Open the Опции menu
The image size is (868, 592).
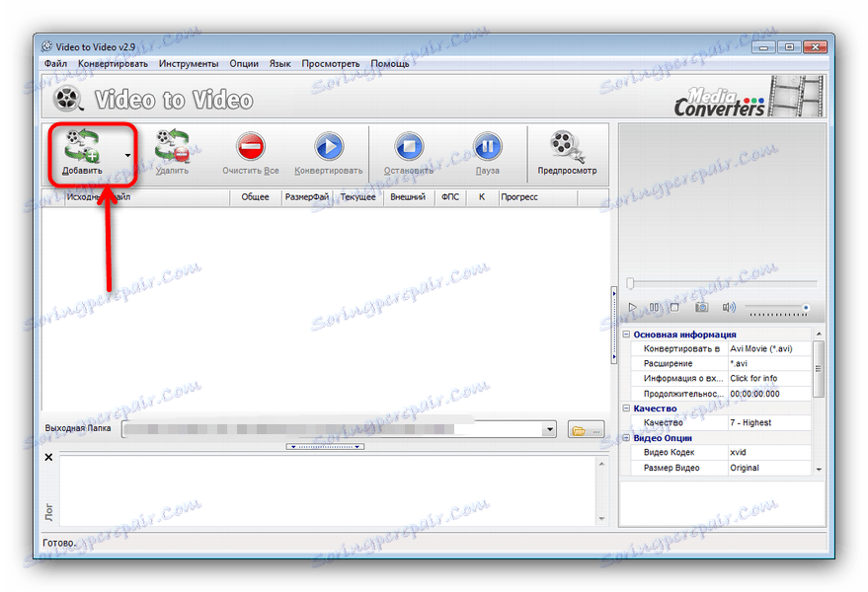click(x=244, y=63)
